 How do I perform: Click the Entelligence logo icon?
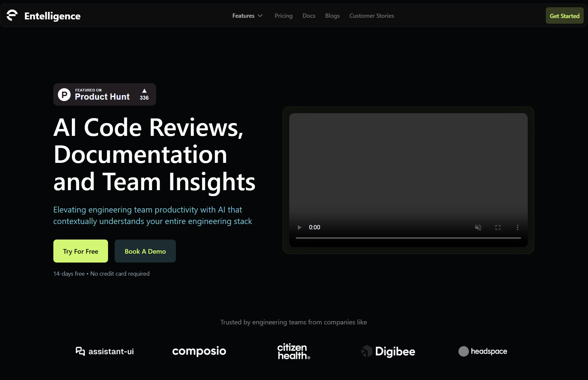click(x=12, y=15)
